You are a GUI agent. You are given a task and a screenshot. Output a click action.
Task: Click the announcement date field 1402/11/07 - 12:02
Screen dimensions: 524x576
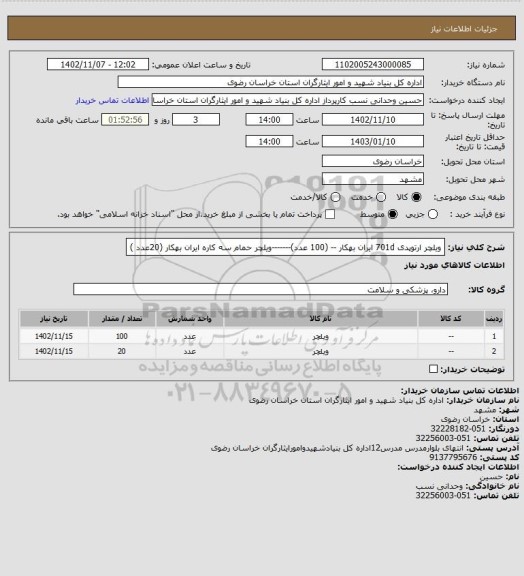pyautogui.click(x=98, y=64)
